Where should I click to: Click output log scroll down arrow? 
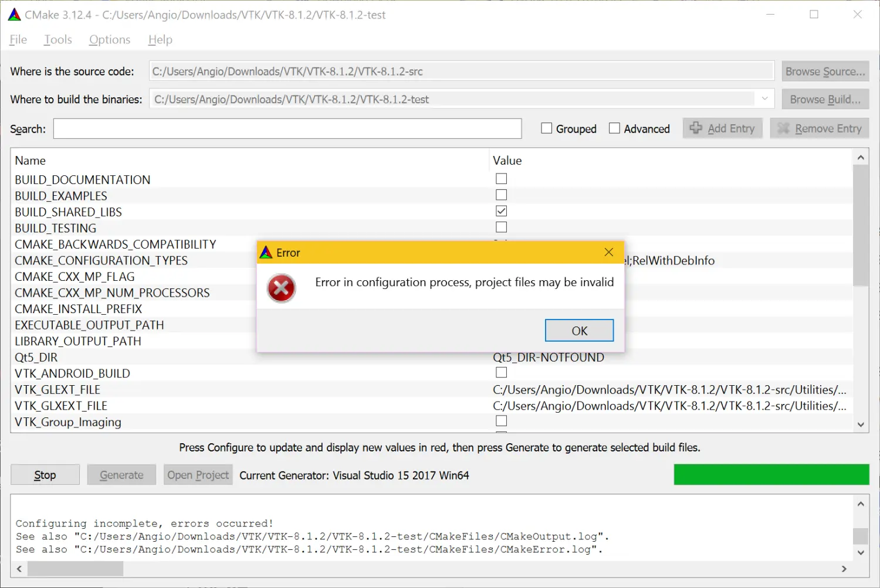861,552
